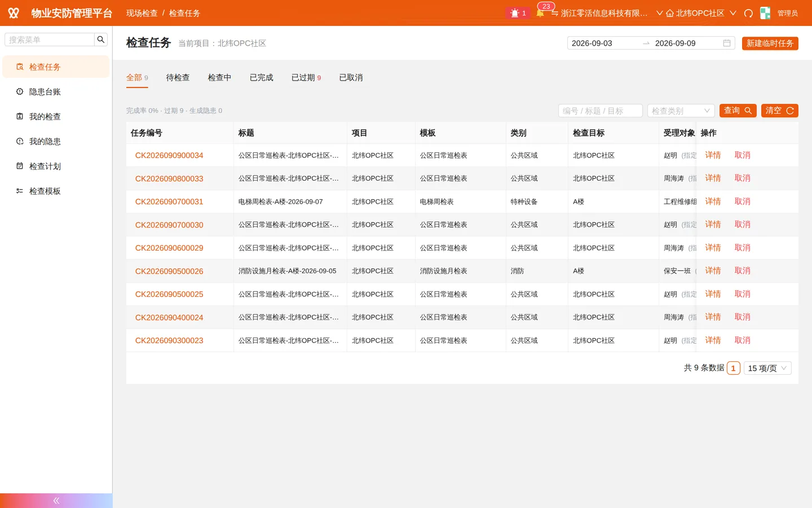Switch to the 待检查 tab
The image size is (812, 508).
click(x=178, y=78)
